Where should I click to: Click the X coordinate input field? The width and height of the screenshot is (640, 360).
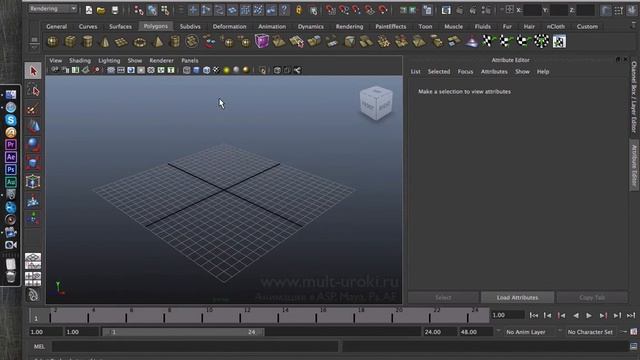(x=532, y=10)
